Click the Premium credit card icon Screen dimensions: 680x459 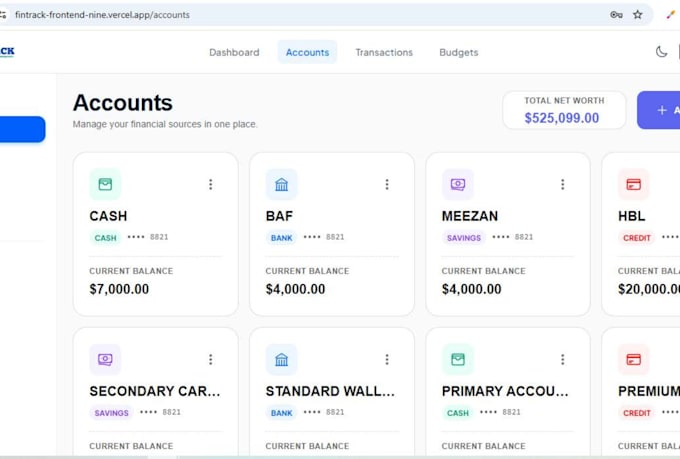634,359
